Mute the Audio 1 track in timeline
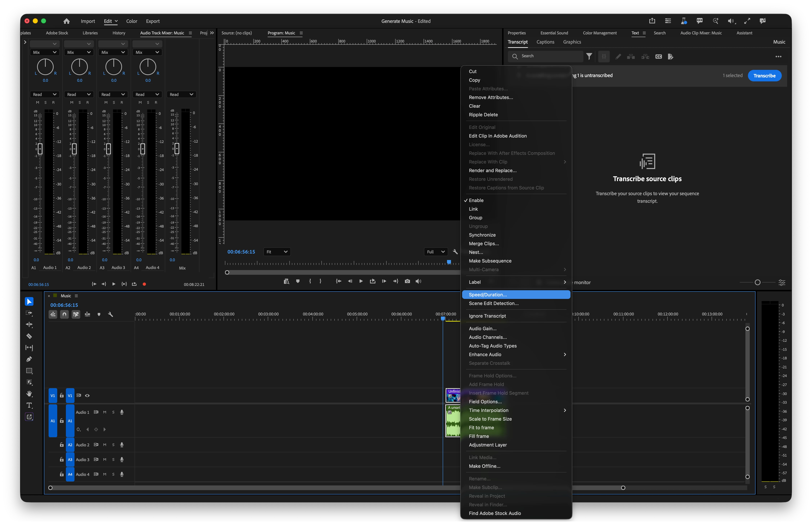812x529 pixels. click(105, 412)
